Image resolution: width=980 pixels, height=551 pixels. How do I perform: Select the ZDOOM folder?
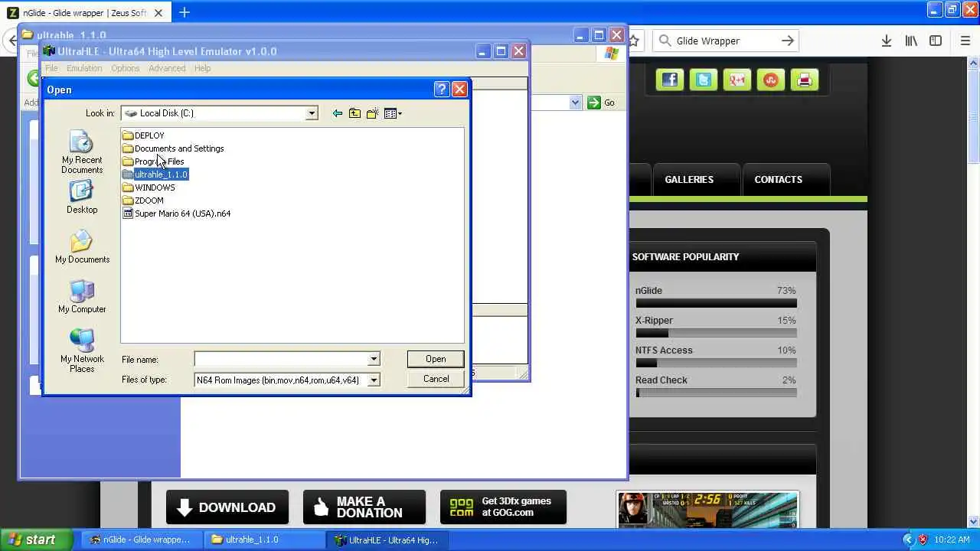[x=143, y=201]
